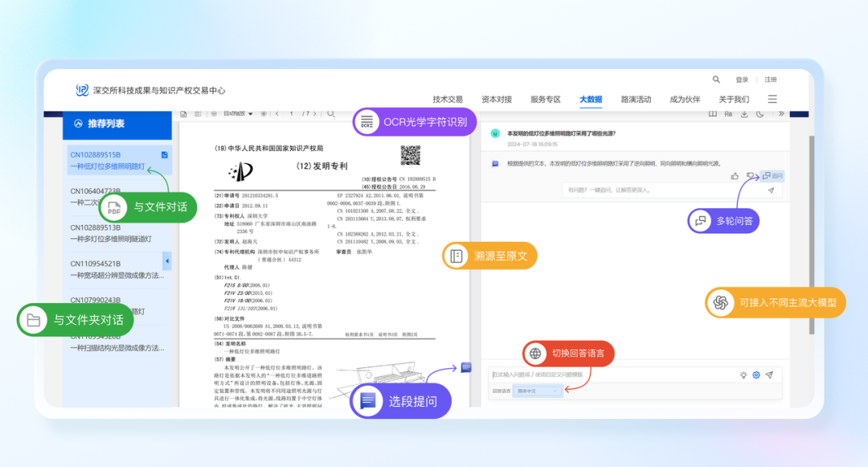Zoom in with the plus control

pyautogui.click(x=264, y=114)
